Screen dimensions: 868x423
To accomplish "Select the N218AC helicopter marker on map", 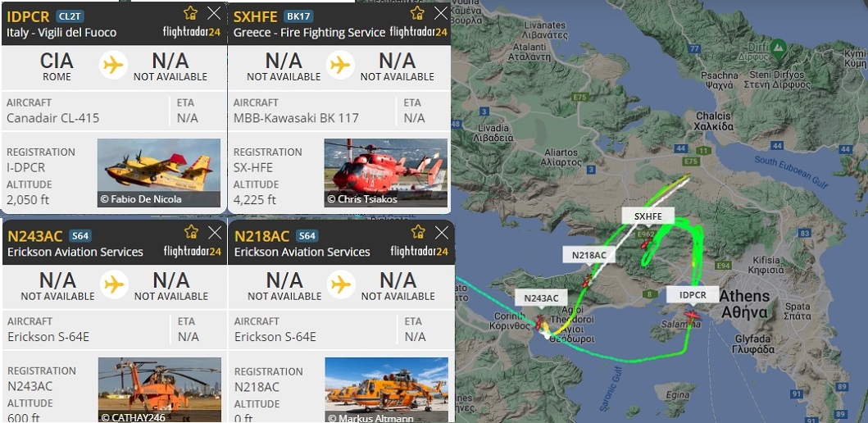I will point(586,282).
